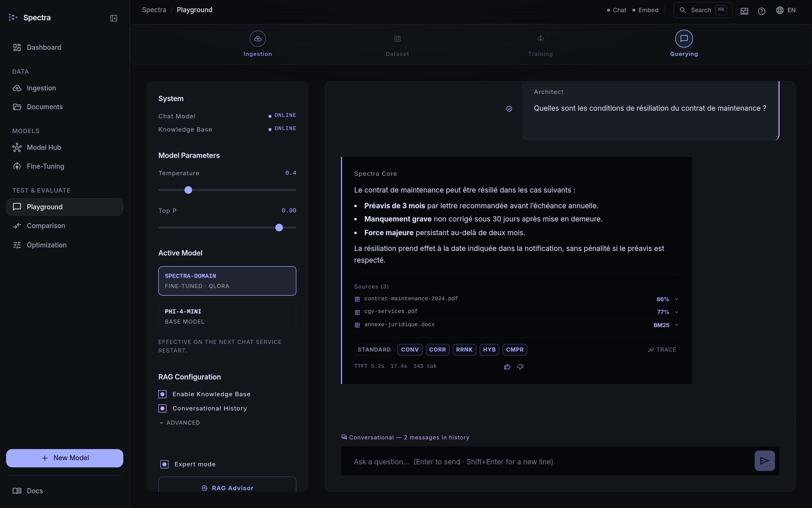
Task: Click the Training step icon
Action: pos(540,39)
